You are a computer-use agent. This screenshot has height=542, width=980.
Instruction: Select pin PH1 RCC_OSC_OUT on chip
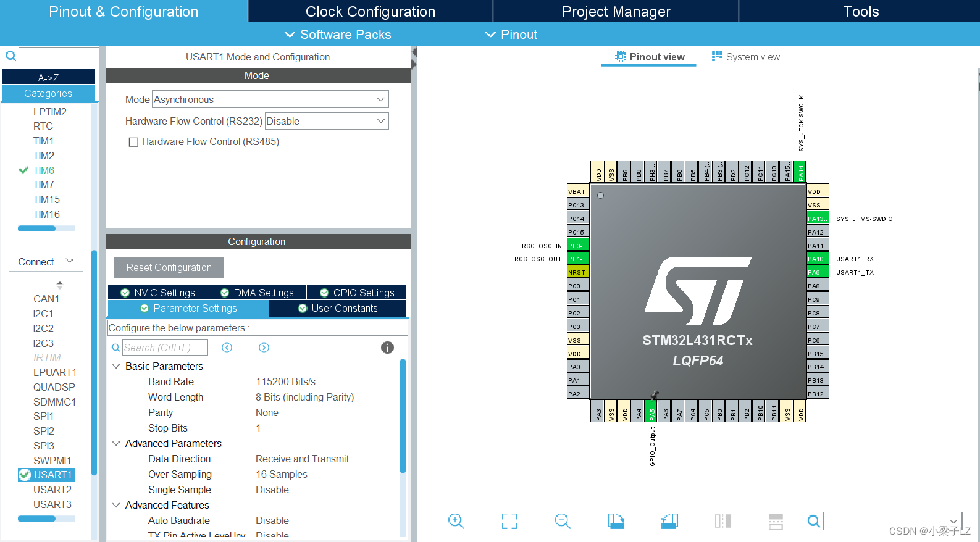click(578, 259)
